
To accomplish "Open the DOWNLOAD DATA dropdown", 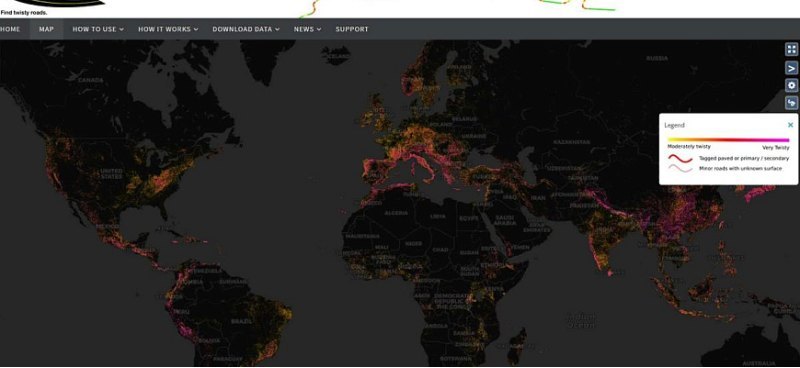I will tap(246, 29).
